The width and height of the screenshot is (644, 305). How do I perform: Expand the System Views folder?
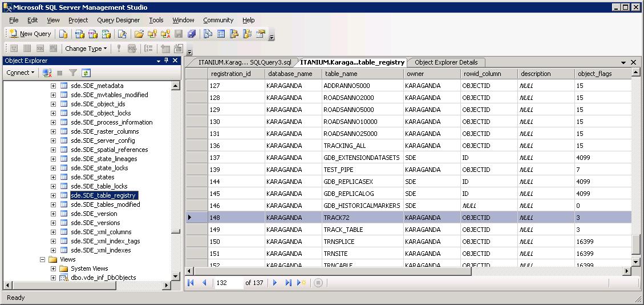[54, 268]
